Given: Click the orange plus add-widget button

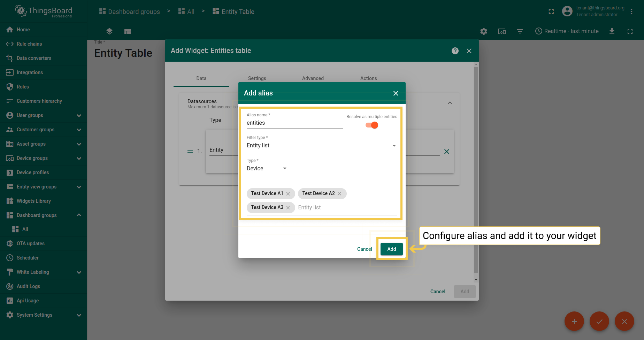Looking at the screenshot, I should (x=574, y=321).
